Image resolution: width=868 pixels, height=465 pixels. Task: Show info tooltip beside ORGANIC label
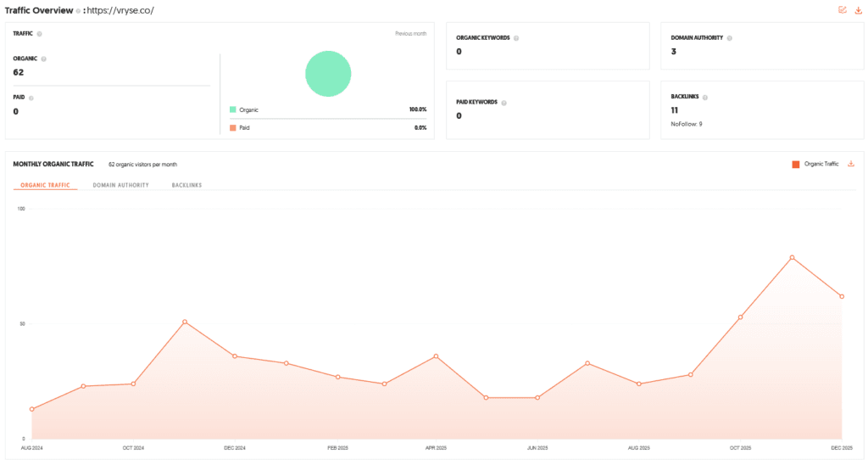coord(44,59)
